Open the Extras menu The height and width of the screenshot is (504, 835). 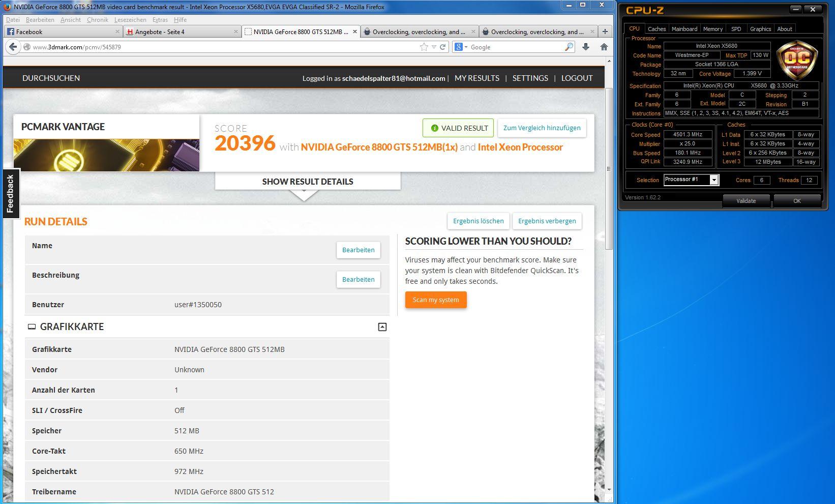(160, 20)
